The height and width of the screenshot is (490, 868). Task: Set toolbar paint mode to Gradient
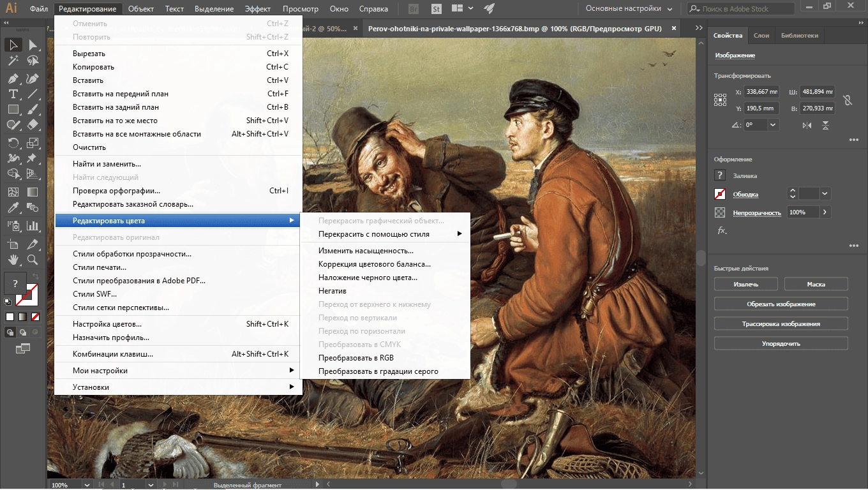22,316
